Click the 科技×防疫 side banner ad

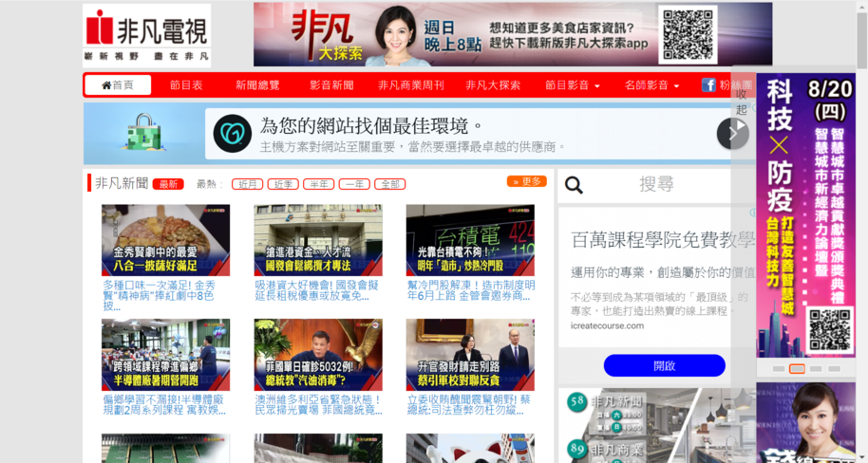pos(805,215)
